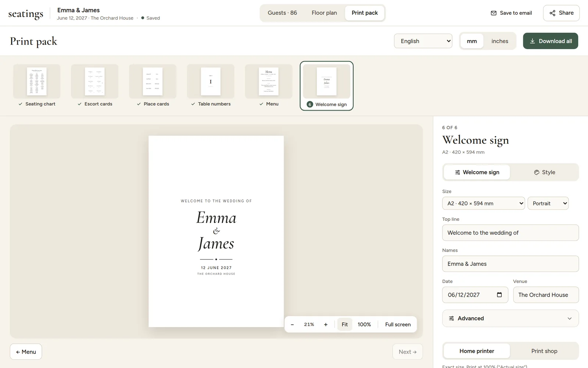
Task: Expand the Advanced section chevron
Action: pyautogui.click(x=570, y=319)
